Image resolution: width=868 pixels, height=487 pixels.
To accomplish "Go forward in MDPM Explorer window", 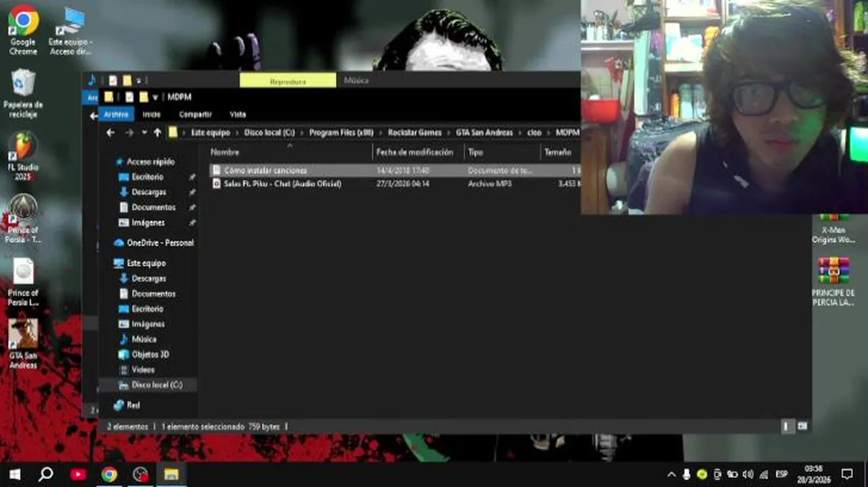I will 129,133.
